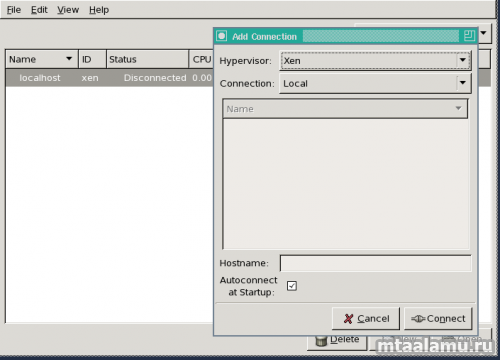Click the plug icon on Connect button

tap(418, 319)
